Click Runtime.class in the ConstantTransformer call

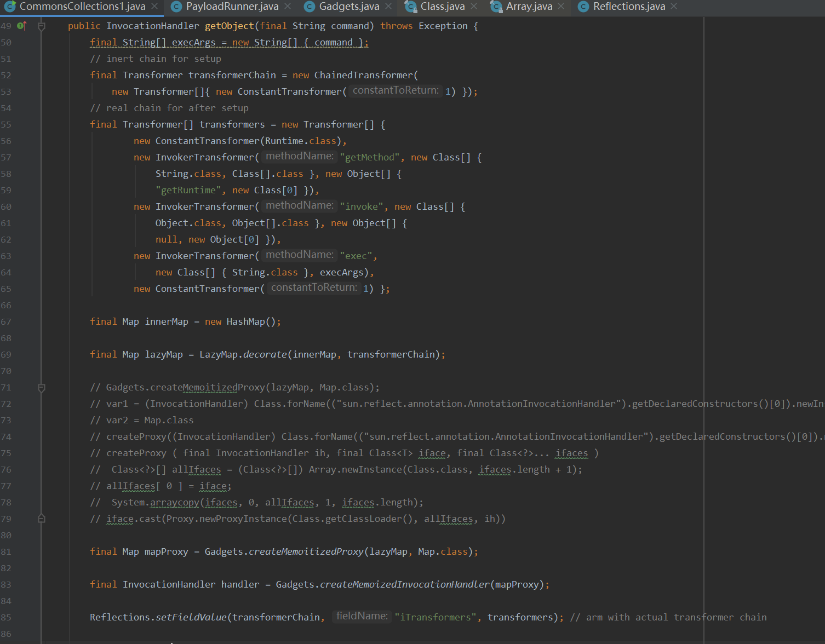[301, 141]
